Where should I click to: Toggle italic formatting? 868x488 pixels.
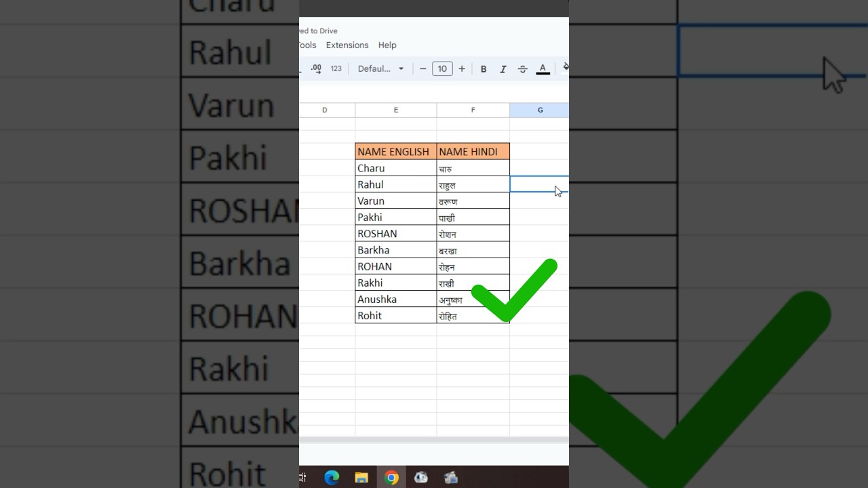pyautogui.click(x=503, y=68)
